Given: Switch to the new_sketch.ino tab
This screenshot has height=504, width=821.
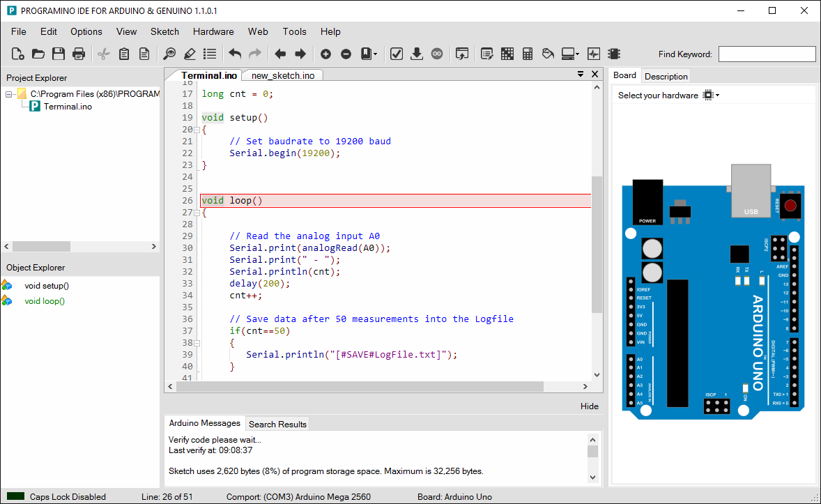Looking at the screenshot, I should tap(282, 75).
